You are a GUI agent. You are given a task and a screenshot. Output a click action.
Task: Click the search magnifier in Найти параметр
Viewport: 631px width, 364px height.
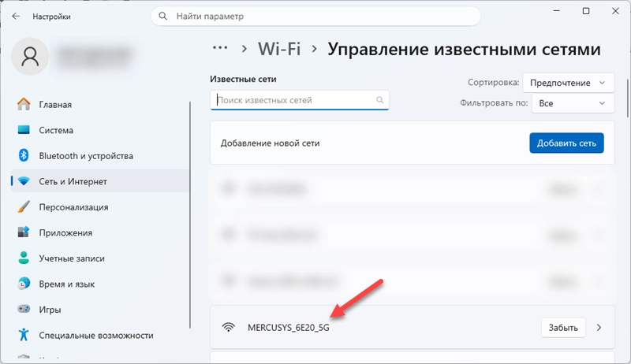coord(163,17)
